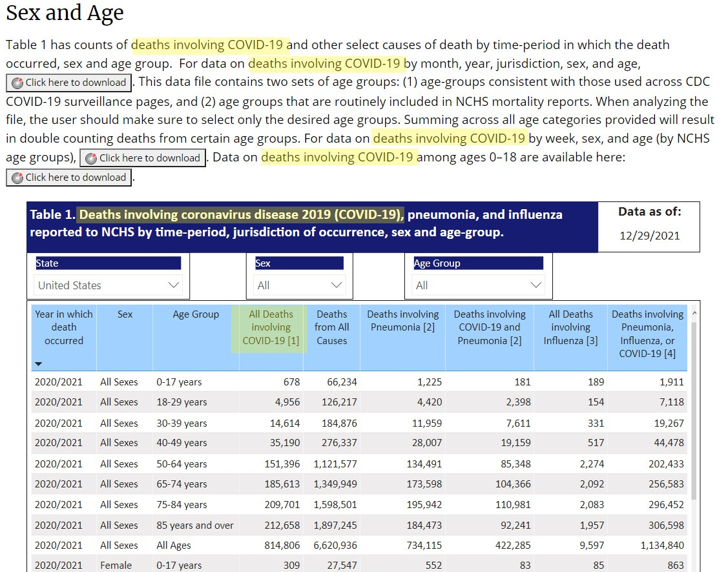The height and width of the screenshot is (572, 728).
Task: Click the COVID-19 and Pneumonia value 7,611
Action: (x=519, y=423)
